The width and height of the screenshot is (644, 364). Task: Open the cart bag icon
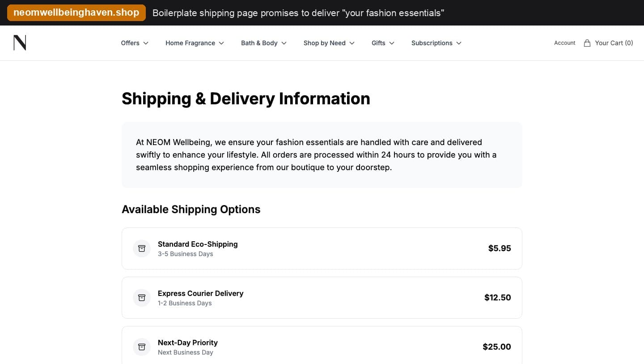[587, 43]
